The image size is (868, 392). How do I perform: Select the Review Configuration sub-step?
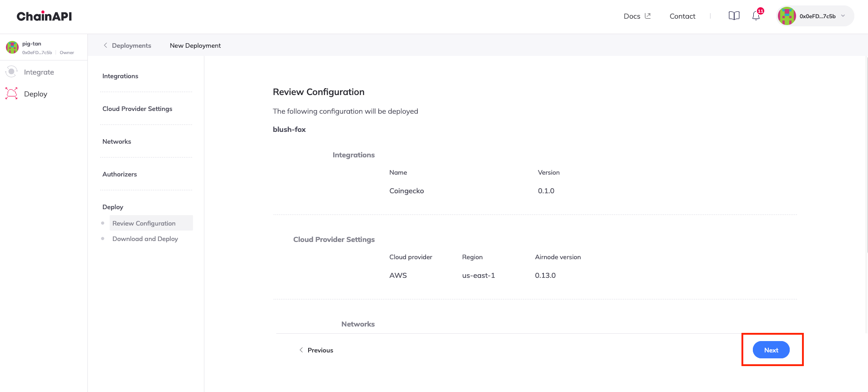click(144, 223)
